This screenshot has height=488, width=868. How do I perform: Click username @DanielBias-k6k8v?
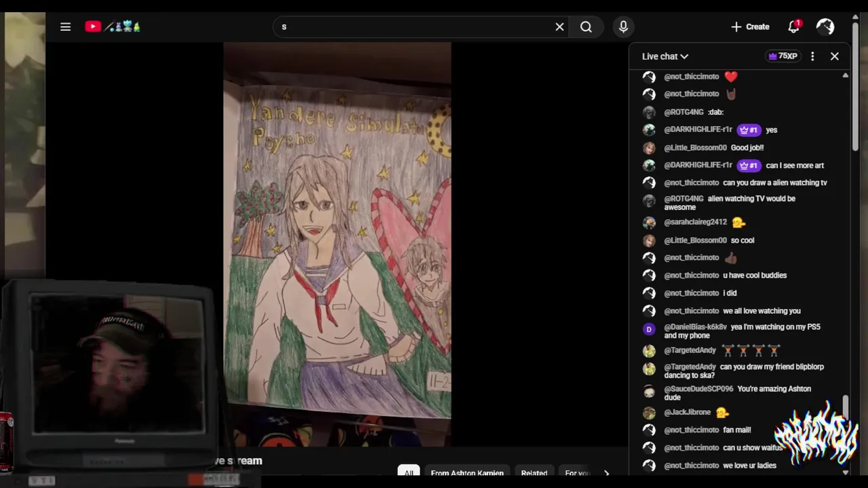tap(695, 327)
